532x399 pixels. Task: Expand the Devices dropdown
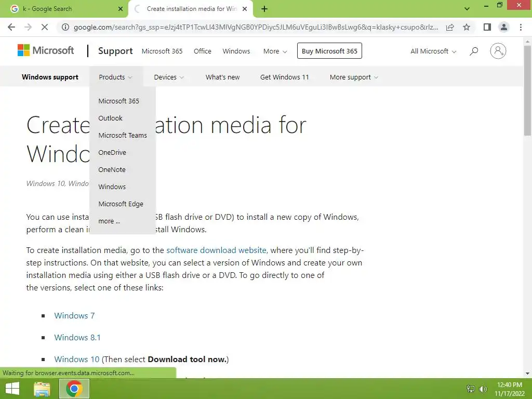click(x=169, y=77)
